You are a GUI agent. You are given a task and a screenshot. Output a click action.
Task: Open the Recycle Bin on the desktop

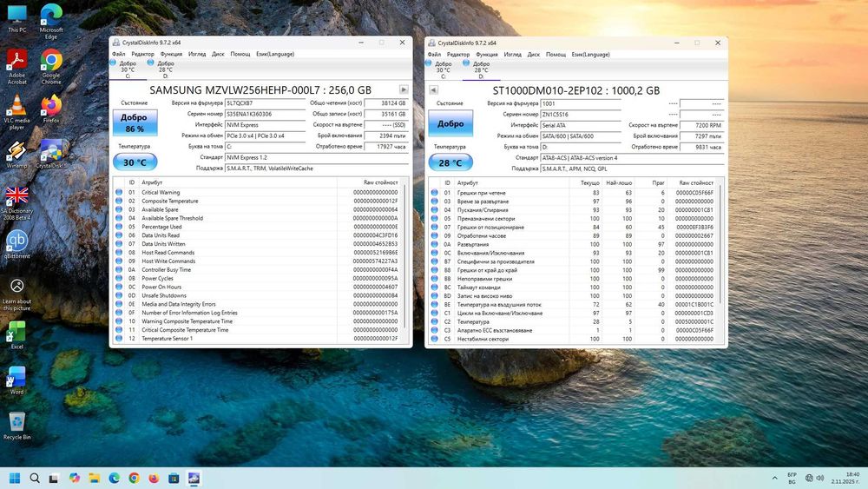point(16,426)
